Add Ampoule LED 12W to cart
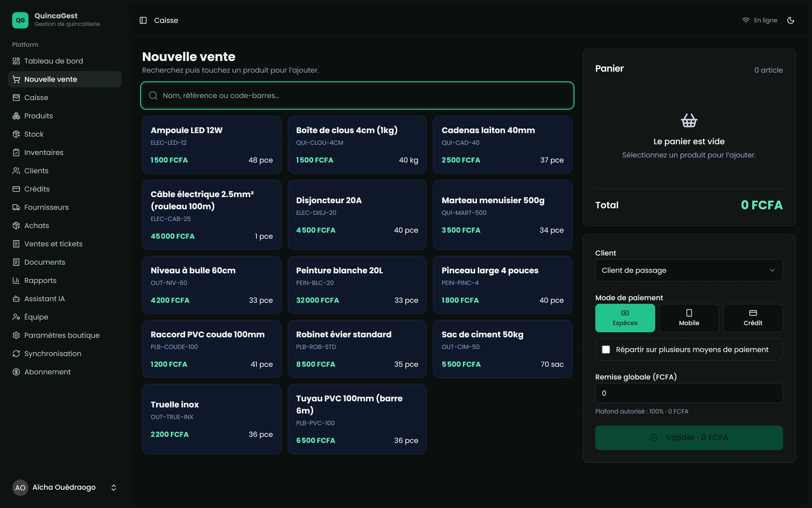This screenshot has height=508, width=812. (x=212, y=145)
